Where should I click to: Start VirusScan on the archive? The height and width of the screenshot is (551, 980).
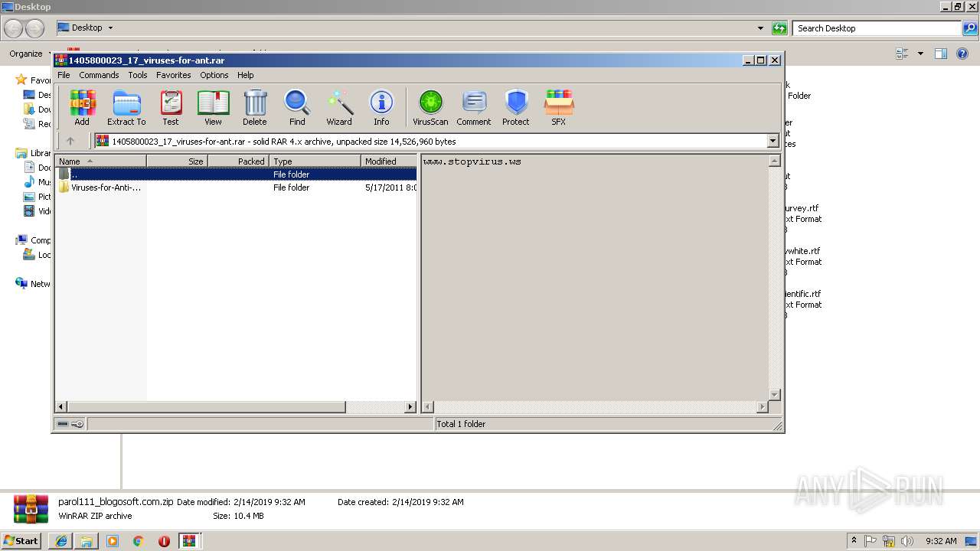(430, 107)
